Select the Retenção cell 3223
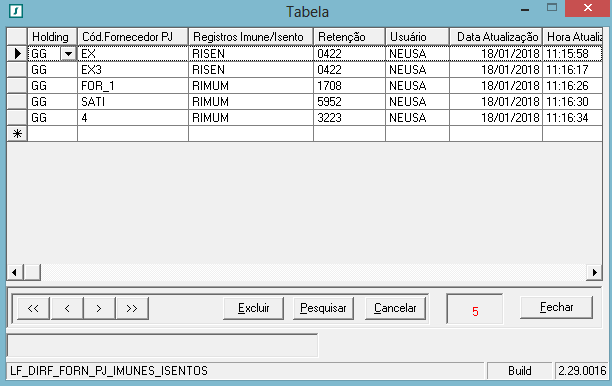The width and height of the screenshot is (612, 386). pos(349,117)
